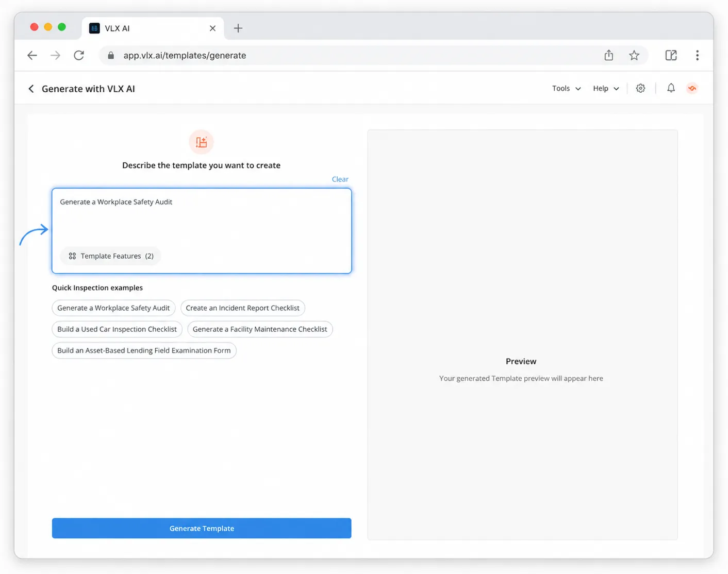Image resolution: width=728 pixels, height=574 pixels.
Task: Click the "Quick Inspection examples" heading
Action: tap(97, 288)
